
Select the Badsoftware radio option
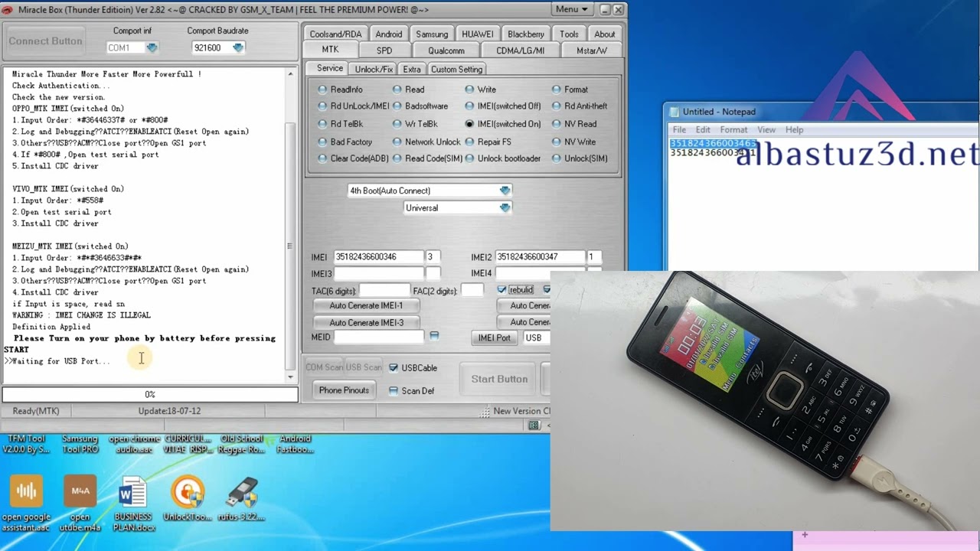pyautogui.click(x=397, y=106)
